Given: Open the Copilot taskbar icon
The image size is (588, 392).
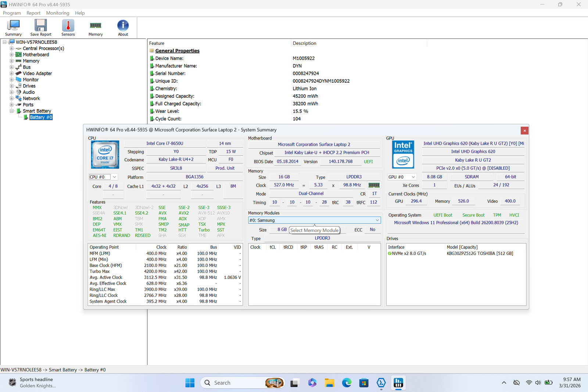Looking at the screenshot, I should 312,383.
